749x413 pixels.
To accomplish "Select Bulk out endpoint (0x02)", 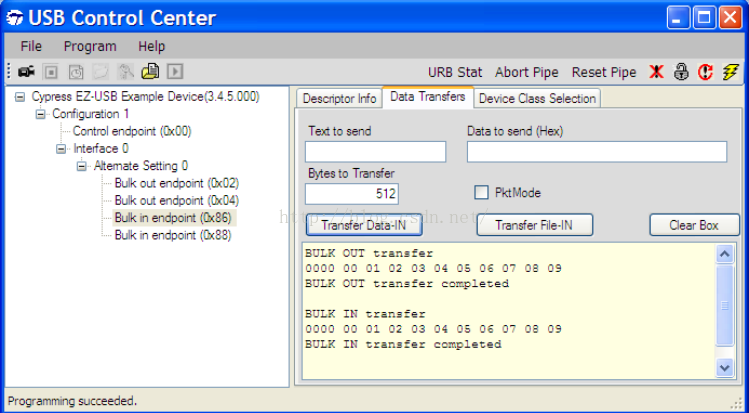I will pyautogui.click(x=177, y=183).
